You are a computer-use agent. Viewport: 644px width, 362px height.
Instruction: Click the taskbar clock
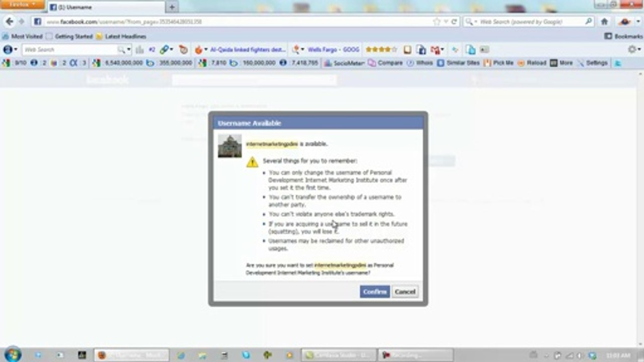pos(617,355)
